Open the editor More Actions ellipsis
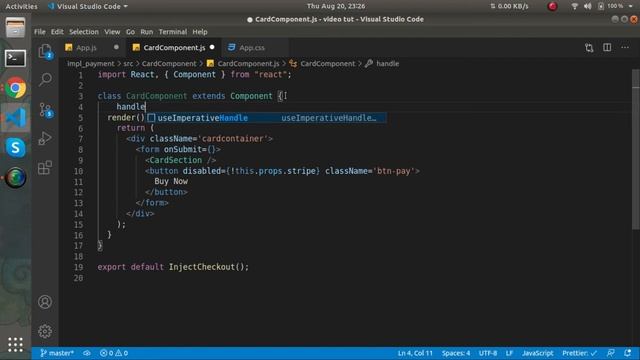This screenshot has height=360, width=640. point(625,47)
